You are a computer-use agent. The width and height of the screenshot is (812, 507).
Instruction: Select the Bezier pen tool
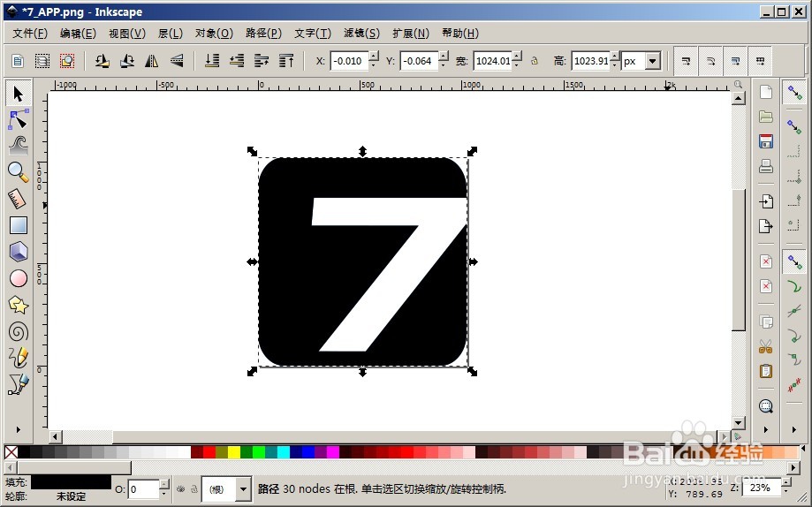[19, 384]
